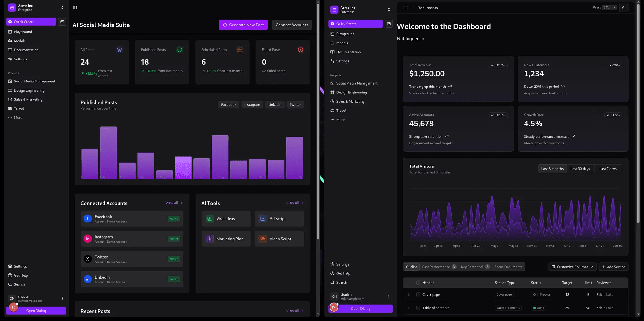Click the All Posts layers icon
Screen dimensions: 644x321
[119, 50]
